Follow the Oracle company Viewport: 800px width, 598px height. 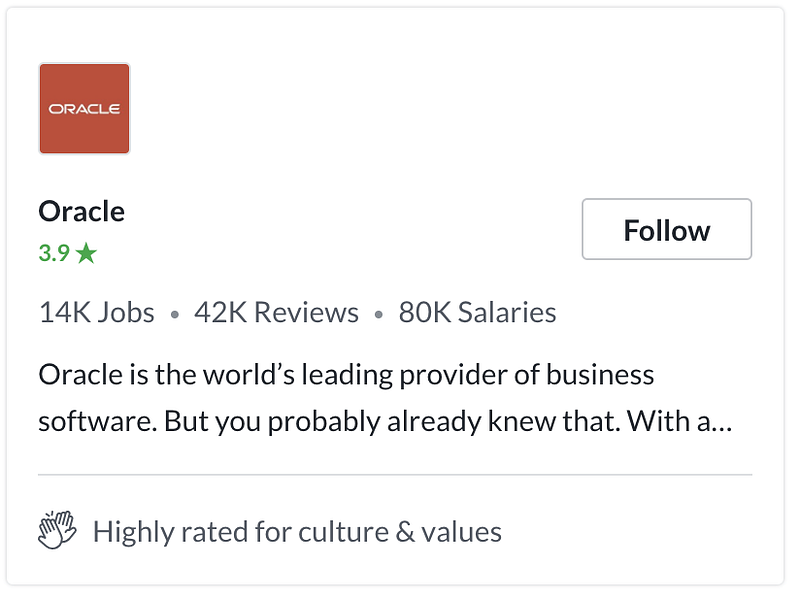point(666,230)
